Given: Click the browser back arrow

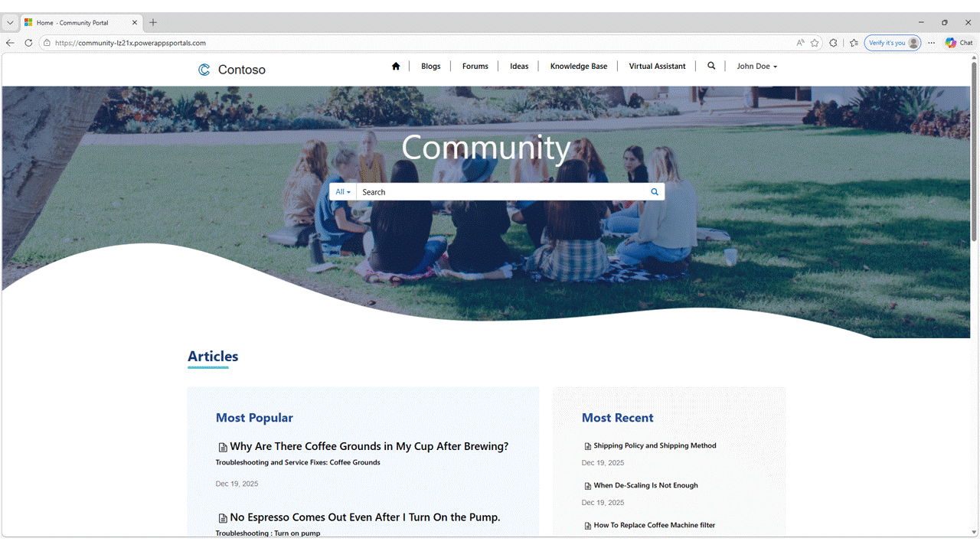Looking at the screenshot, I should (10, 43).
